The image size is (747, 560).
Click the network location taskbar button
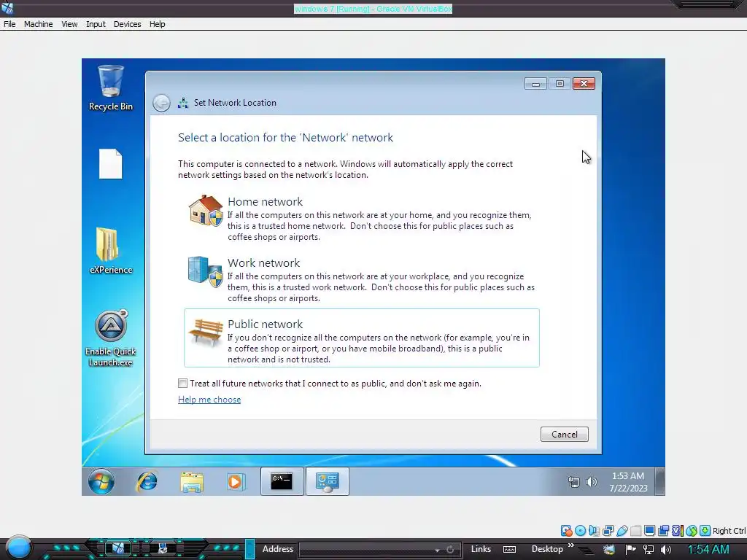point(328,481)
